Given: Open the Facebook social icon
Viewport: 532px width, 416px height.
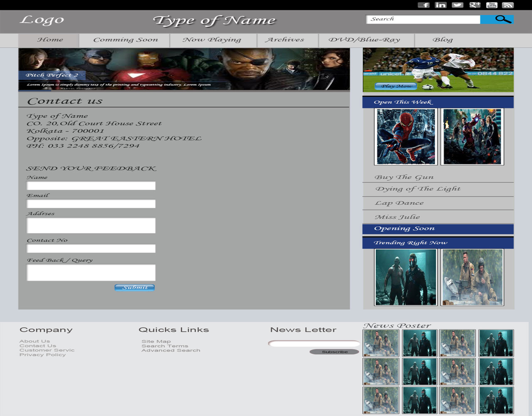Looking at the screenshot, I should [424, 5].
